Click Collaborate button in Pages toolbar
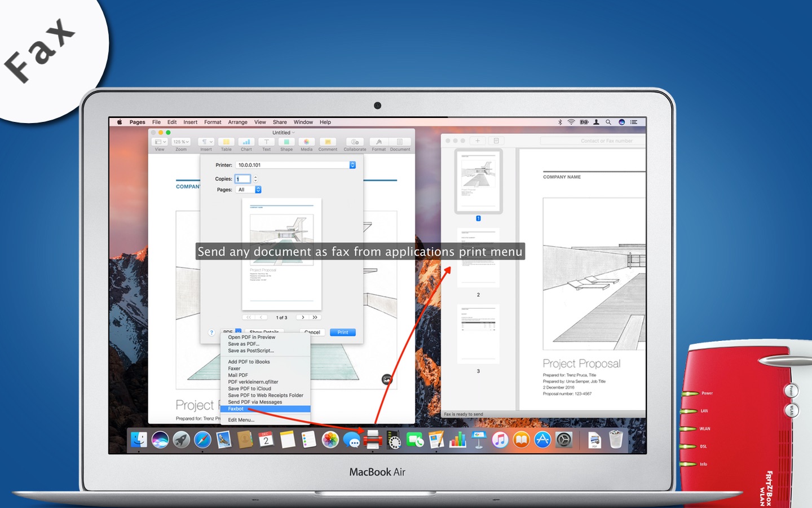The height and width of the screenshot is (508, 812). point(355,144)
